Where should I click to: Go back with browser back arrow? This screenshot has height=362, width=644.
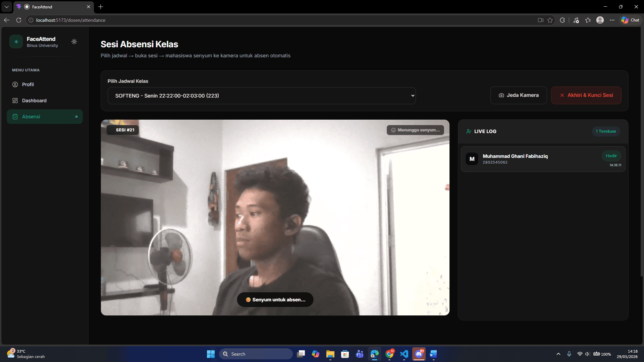click(7, 20)
